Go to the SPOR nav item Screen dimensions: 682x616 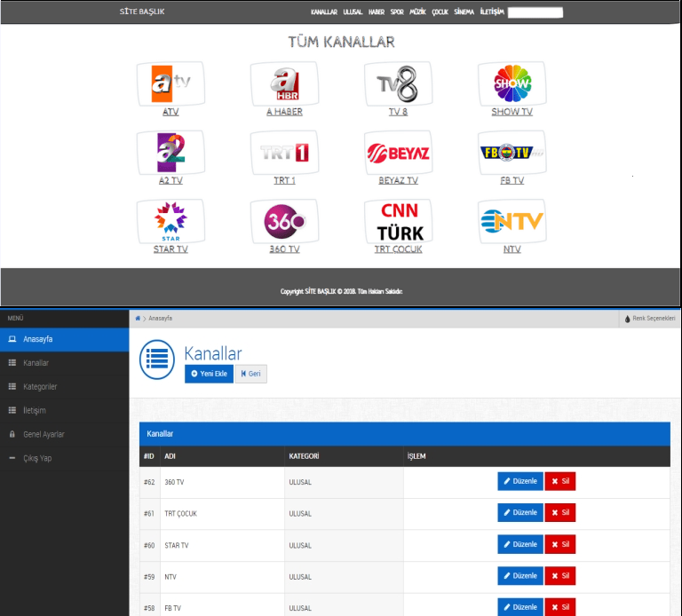(x=397, y=12)
